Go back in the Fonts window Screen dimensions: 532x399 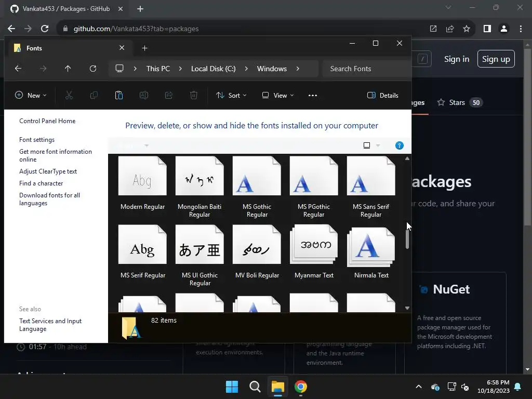click(x=18, y=69)
